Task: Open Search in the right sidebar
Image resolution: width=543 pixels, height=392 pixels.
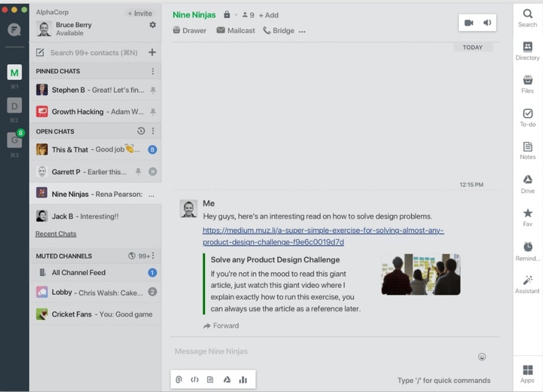Action: tap(527, 18)
